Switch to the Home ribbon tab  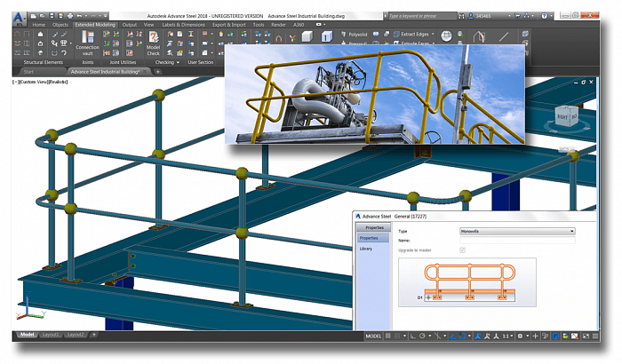tap(38, 25)
